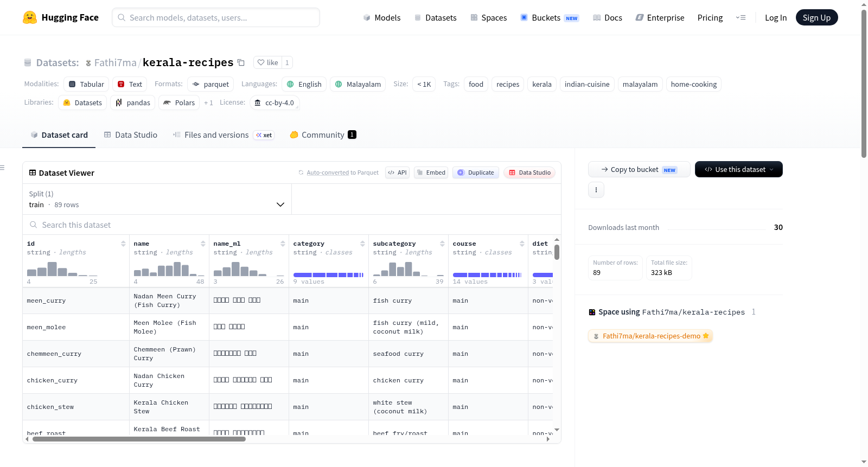This screenshot has height=467, width=868.
Task: Click the cc-by-4.0 license tag
Action: (275, 103)
